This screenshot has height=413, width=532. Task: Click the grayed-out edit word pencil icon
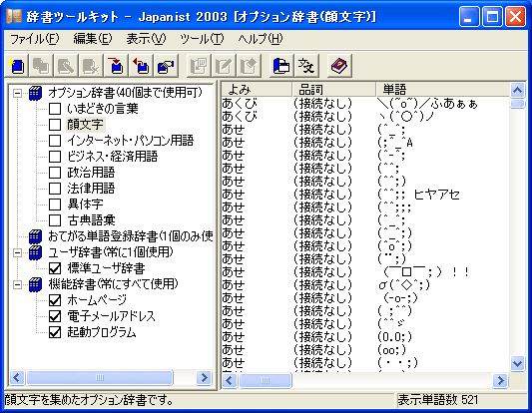point(224,66)
